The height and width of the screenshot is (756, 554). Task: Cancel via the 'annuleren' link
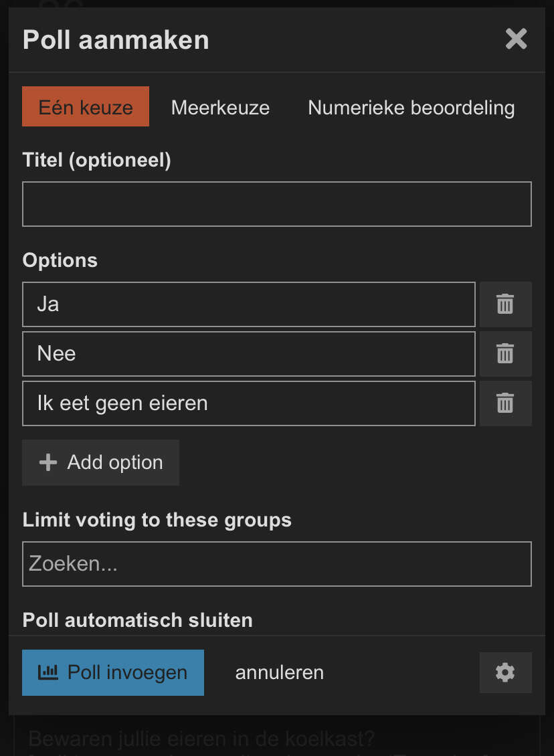[x=279, y=672]
